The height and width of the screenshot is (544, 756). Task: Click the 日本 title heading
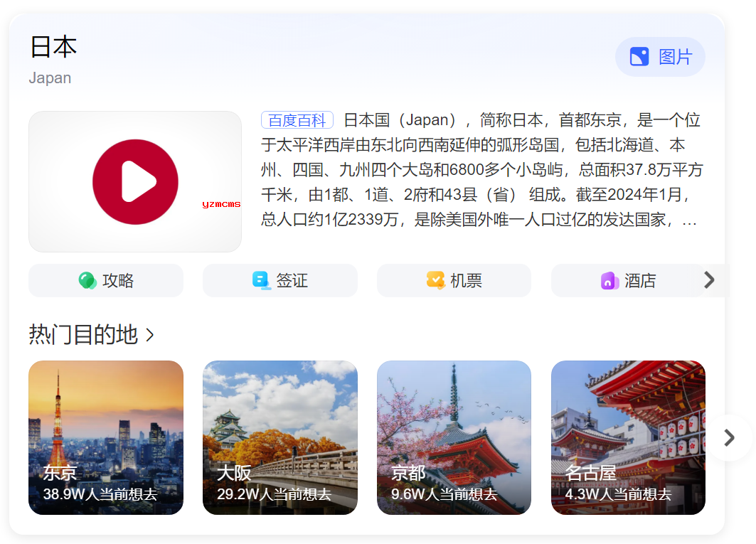click(53, 48)
